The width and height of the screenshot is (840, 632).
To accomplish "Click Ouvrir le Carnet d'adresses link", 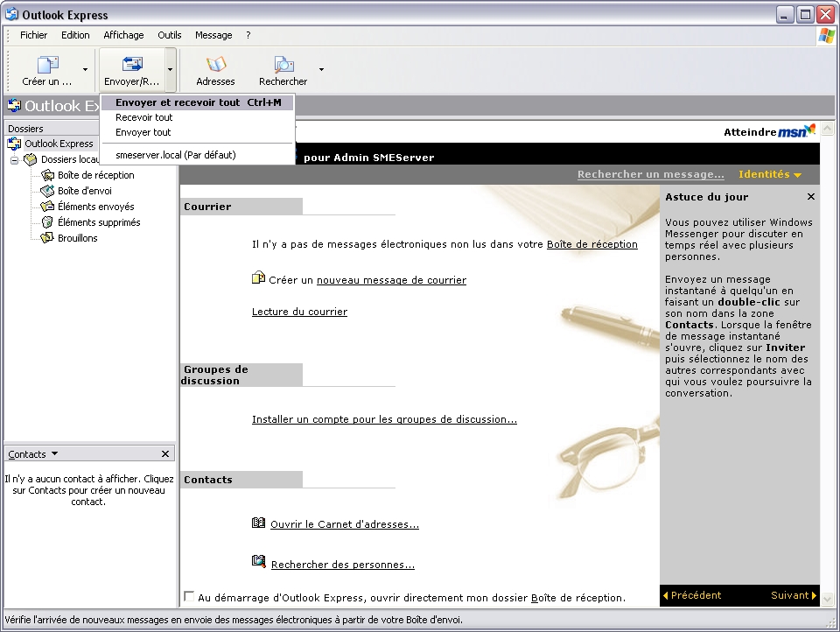I will click(345, 525).
